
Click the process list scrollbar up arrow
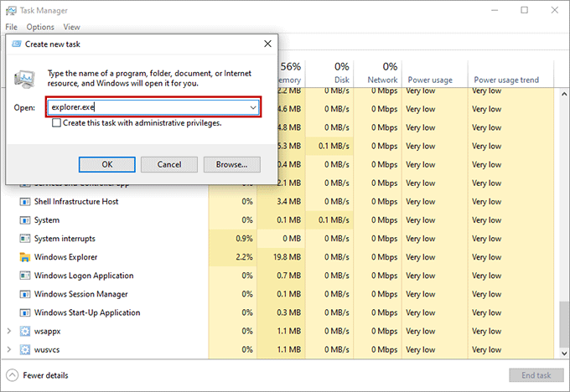564,94
